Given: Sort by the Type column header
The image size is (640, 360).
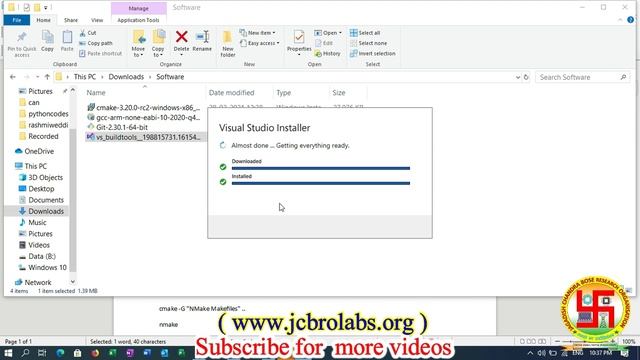Looking at the screenshot, I should (284, 93).
